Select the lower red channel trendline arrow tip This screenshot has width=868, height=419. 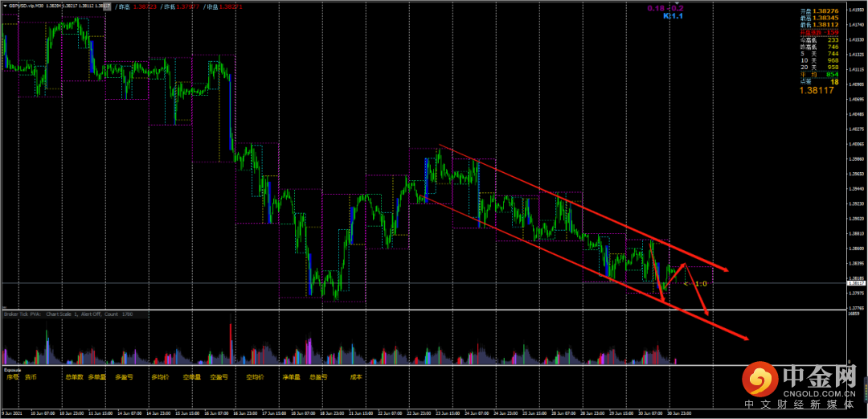[x=747, y=339]
